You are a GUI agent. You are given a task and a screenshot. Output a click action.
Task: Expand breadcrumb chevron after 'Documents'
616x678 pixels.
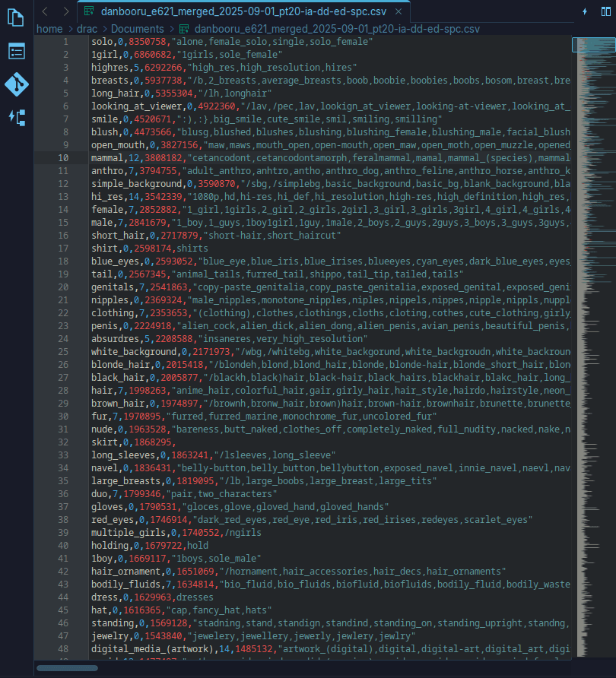171,30
